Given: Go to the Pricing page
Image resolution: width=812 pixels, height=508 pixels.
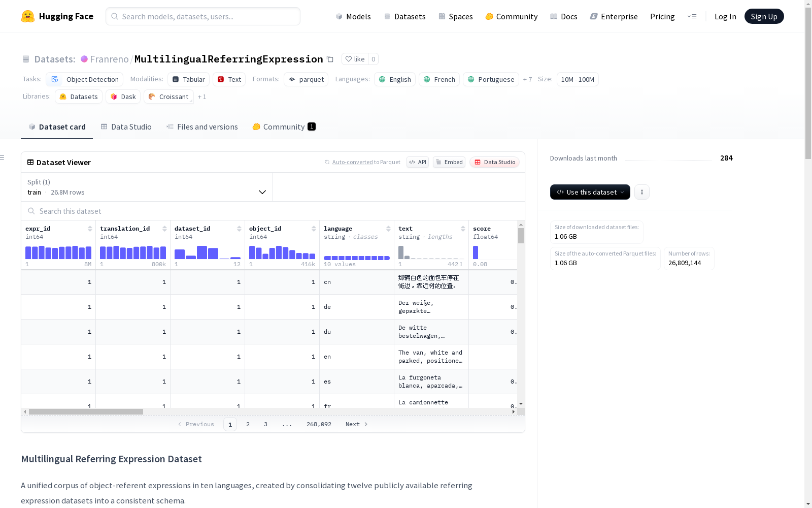Looking at the screenshot, I should coord(662,16).
